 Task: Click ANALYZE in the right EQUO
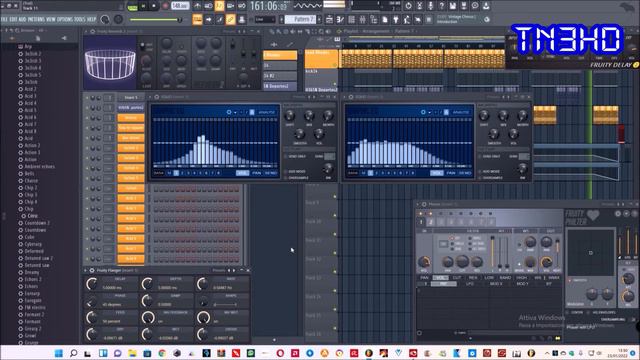(461, 112)
